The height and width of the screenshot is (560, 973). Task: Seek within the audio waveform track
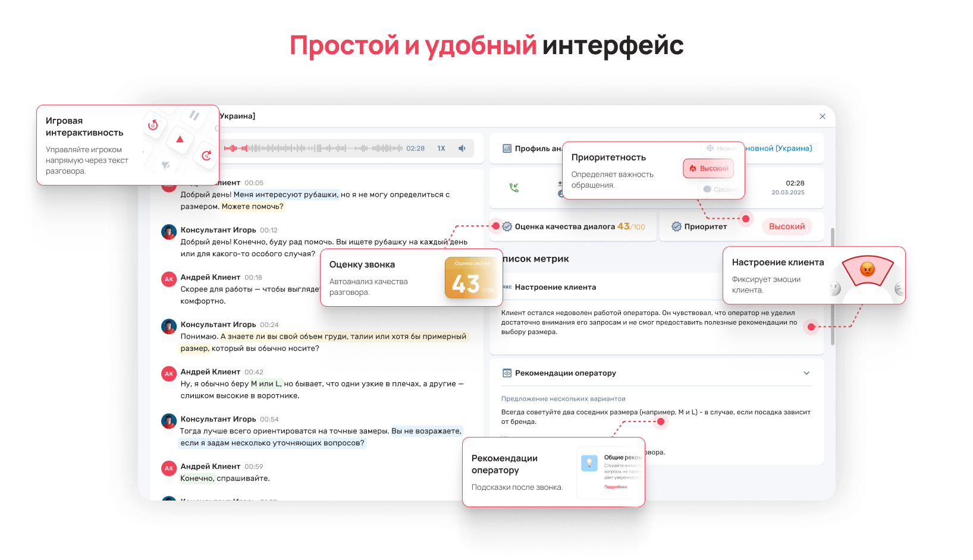tap(313, 149)
